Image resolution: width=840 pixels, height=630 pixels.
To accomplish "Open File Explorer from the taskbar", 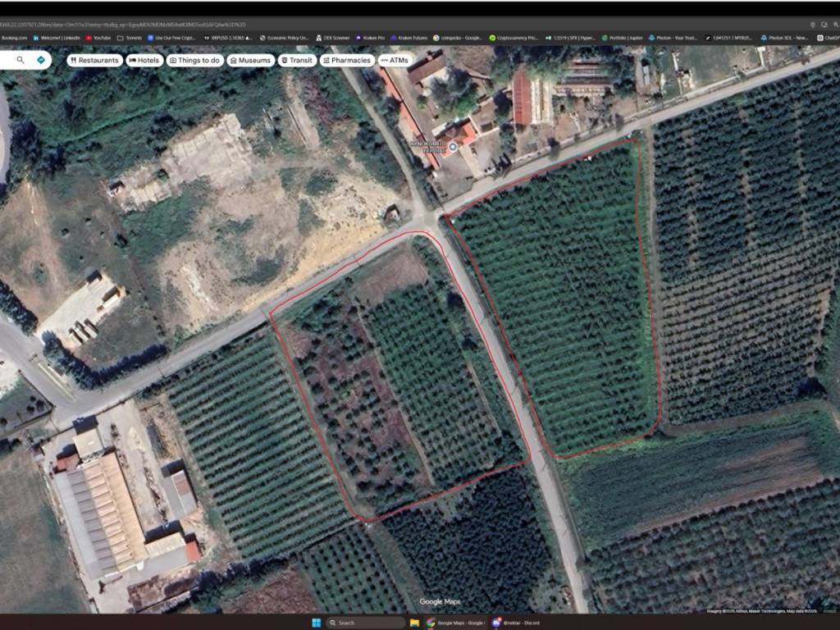I will tap(415, 623).
